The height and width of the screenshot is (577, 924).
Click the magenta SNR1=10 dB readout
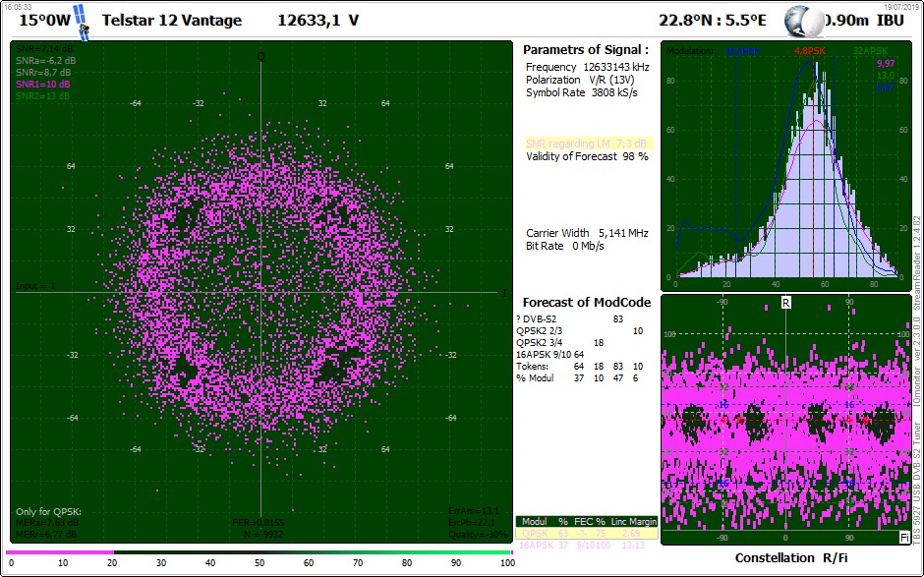(42, 85)
